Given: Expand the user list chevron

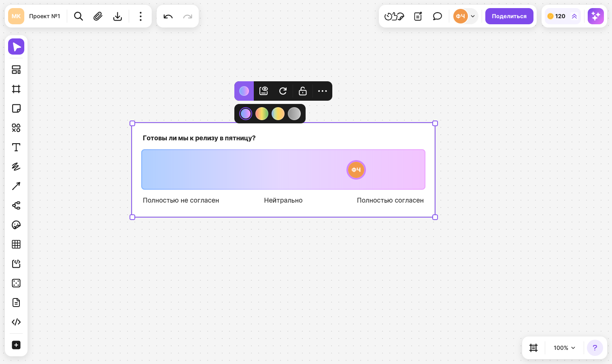Looking at the screenshot, I should (473, 16).
